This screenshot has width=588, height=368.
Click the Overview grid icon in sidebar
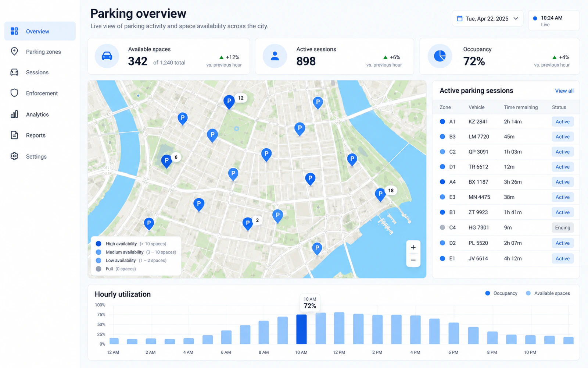[x=14, y=31]
